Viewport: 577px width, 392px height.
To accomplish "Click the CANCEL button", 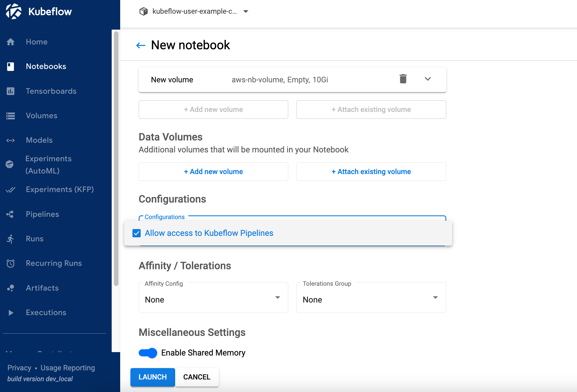I will pos(197,377).
